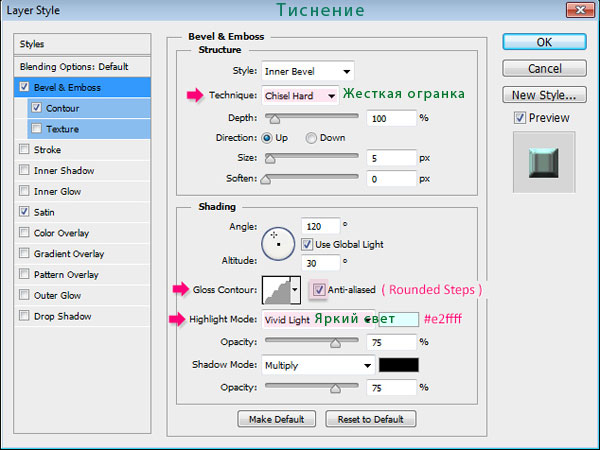Select the Up direction radio button
The width and height of the screenshot is (600, 450).
pyautogui.click(x=267, y=138)
